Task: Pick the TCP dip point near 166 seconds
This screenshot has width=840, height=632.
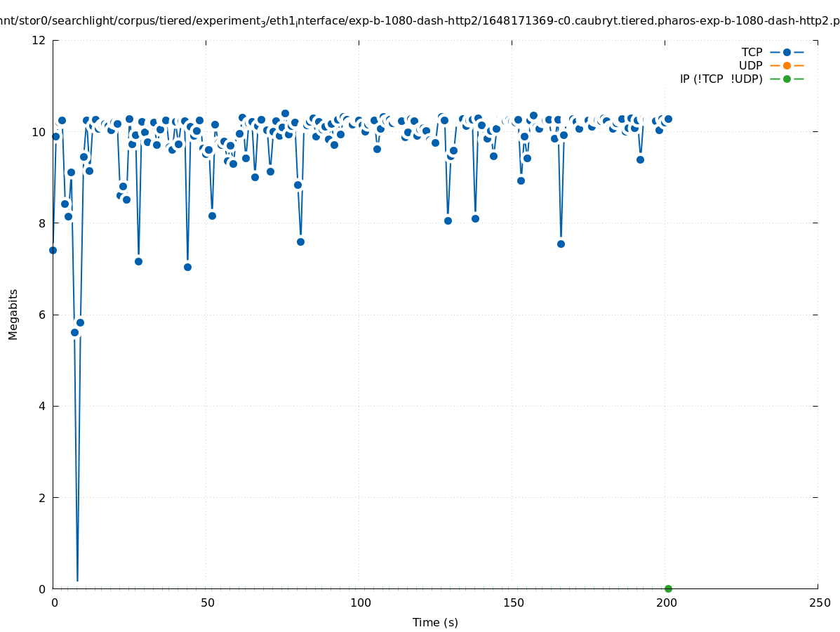Action: 561,244
